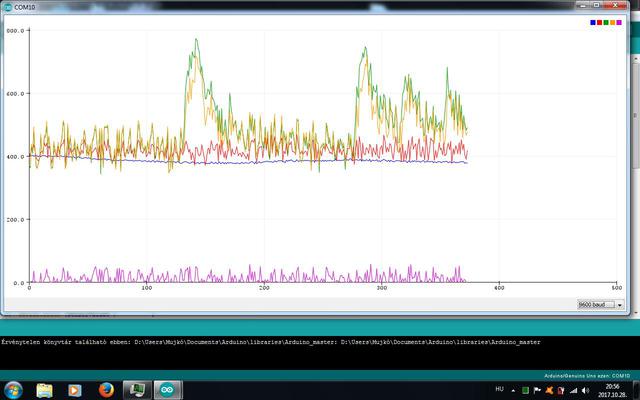This screenshot has width=640, height=400.
Task: Click the COM10 window title icon
Action: point(7,5)
